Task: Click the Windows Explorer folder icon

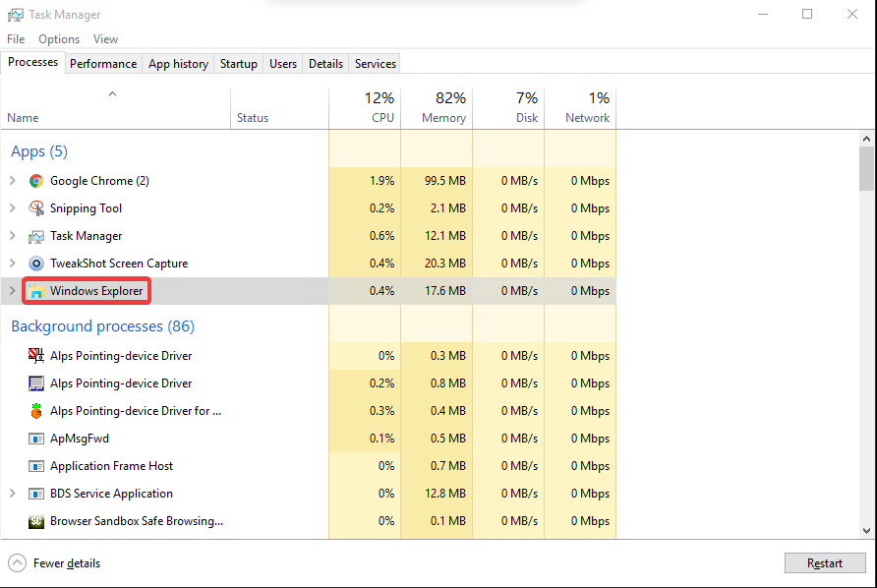Action: point(36,291)
